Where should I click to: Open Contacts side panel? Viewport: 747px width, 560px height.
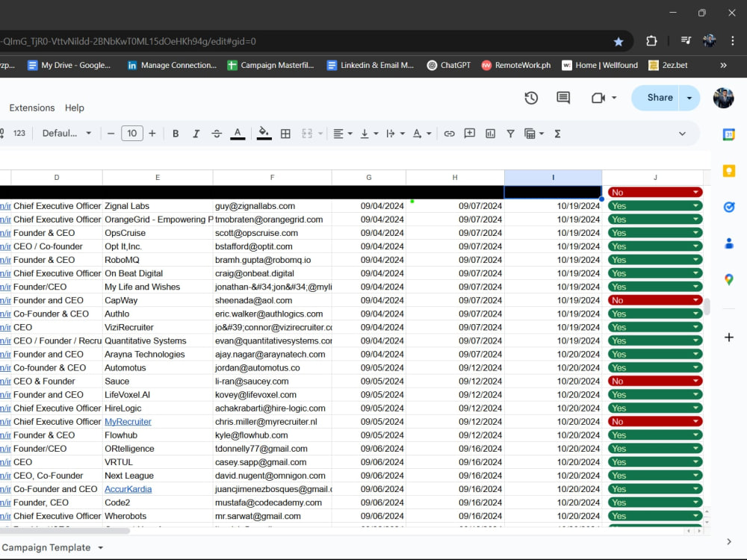[729, 243]
